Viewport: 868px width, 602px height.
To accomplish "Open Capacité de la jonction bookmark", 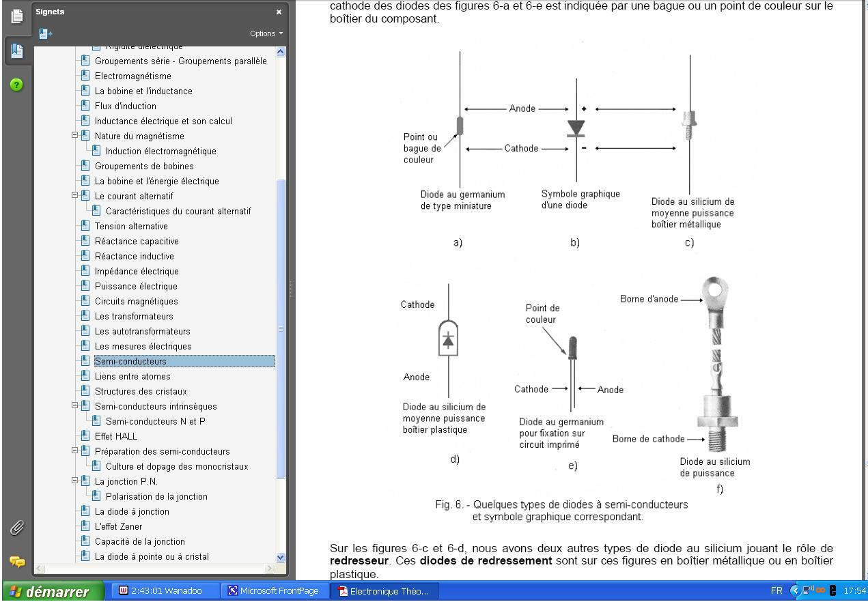I will 139,541.
